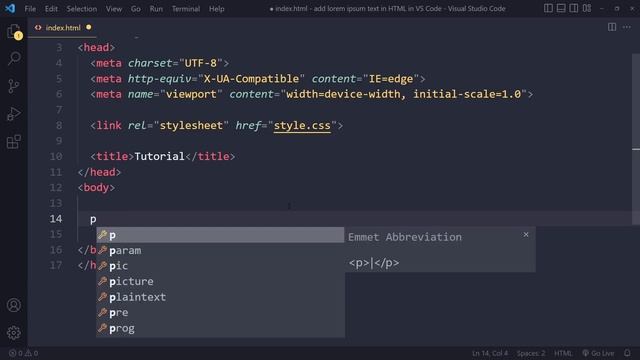
Task: Select the index.html editor tab
Action: tap(62, 28)
